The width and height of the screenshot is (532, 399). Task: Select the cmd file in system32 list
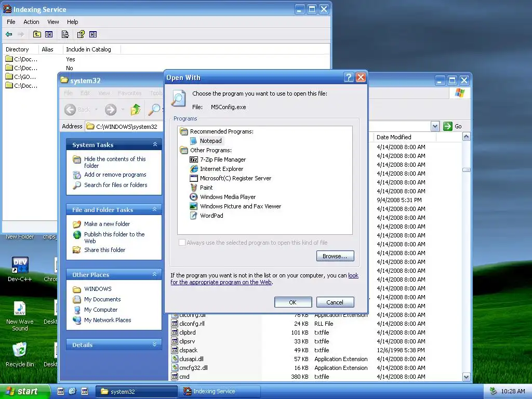(x=184, y=377)
